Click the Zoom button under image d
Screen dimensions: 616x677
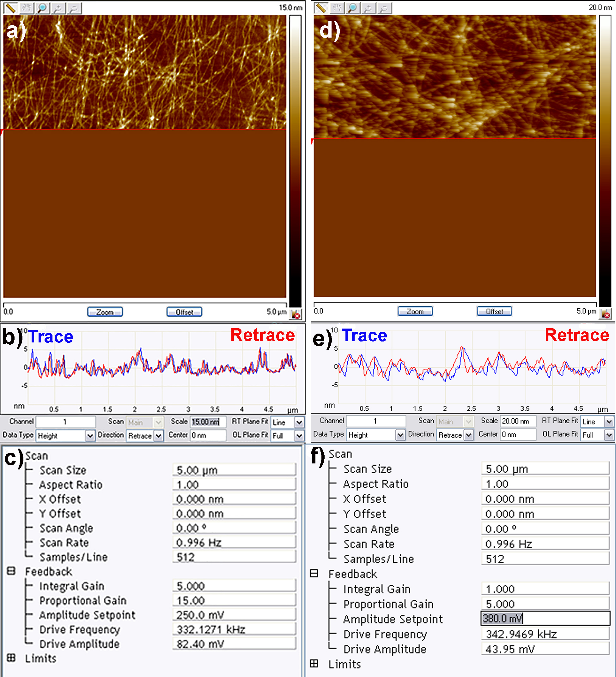pos(415,311)
